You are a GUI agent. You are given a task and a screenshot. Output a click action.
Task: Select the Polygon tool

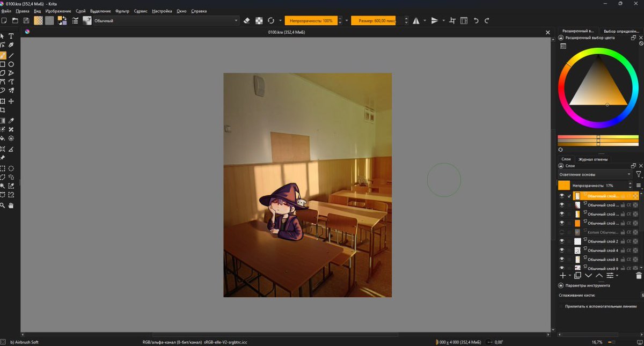[x=3, y=73]
